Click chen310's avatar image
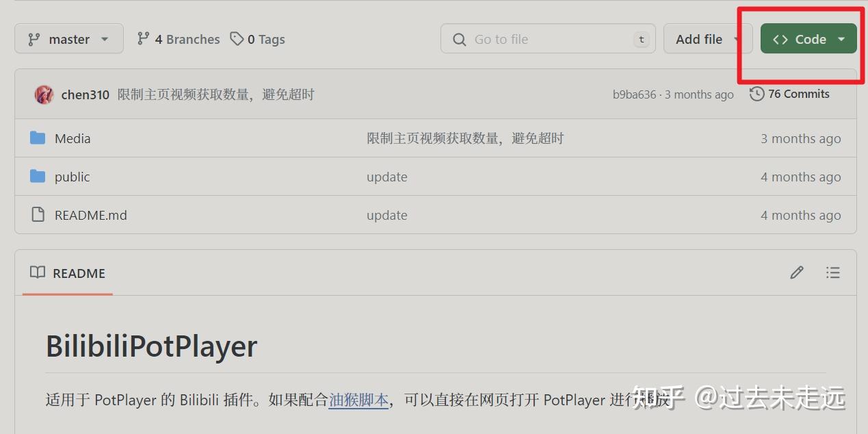Screen dimensions: 868x434 [x=43, y=94]
